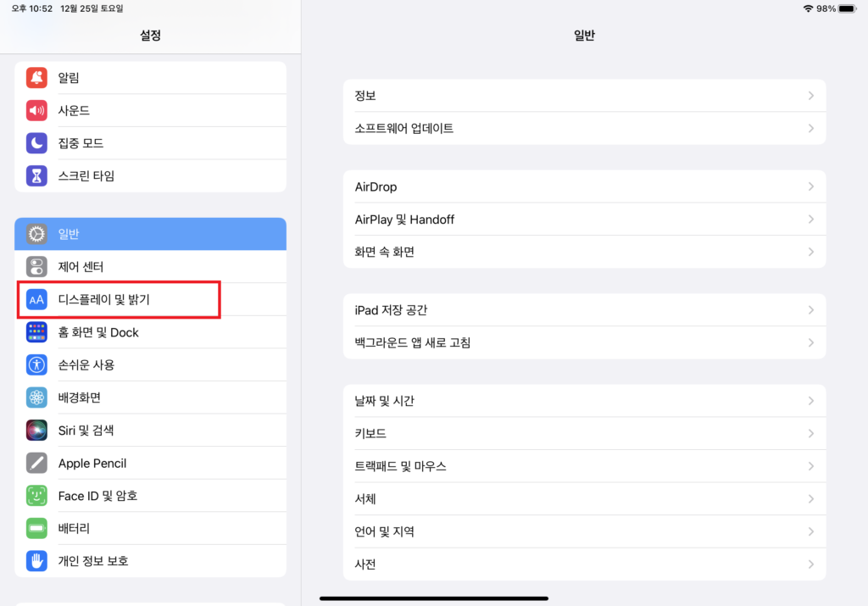The width and height of the screenshot is (868, 606).
Task: Tap the Apple Pencil icon
Action: 36,463
